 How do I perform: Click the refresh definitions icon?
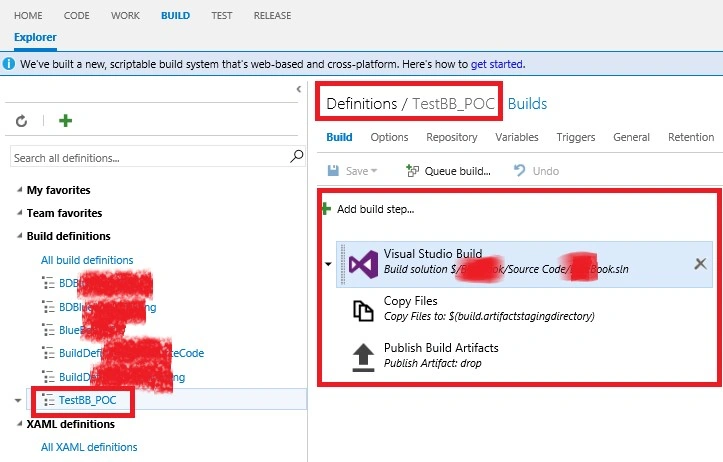point(21,121)
